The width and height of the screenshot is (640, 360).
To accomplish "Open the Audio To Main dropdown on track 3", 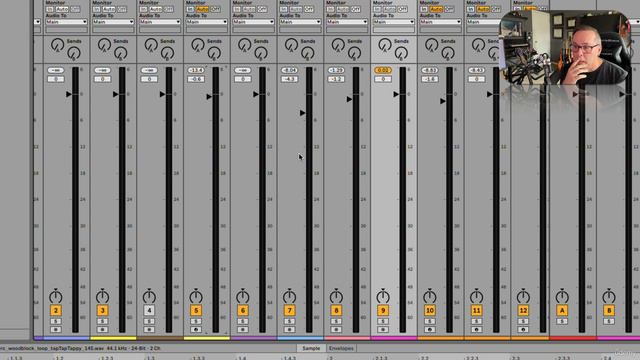I will (x=113, y=22).
